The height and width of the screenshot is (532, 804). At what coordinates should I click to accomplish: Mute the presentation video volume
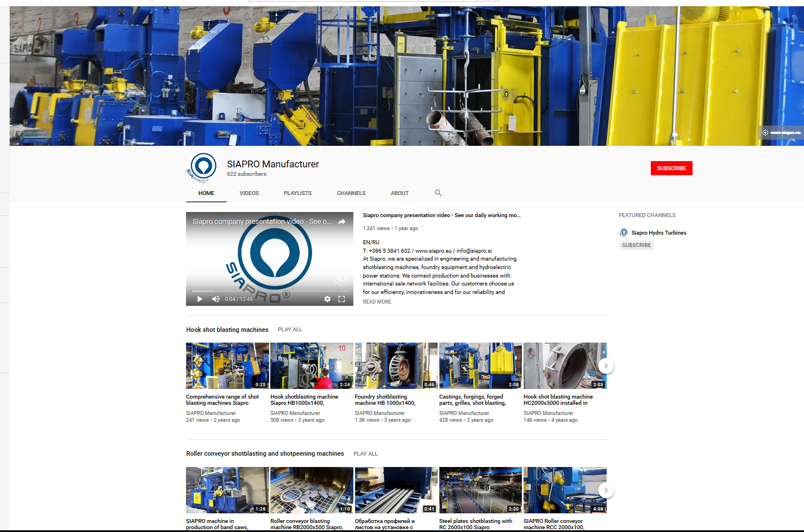tap(215, 299)
